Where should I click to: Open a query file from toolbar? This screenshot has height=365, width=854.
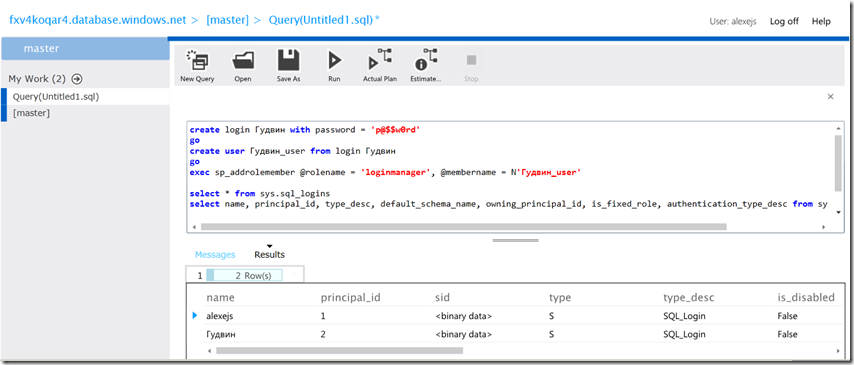point(243,66)
